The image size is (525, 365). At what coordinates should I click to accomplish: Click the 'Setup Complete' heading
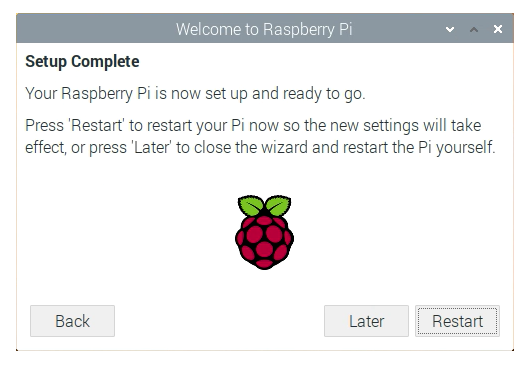tap(82, 62)
